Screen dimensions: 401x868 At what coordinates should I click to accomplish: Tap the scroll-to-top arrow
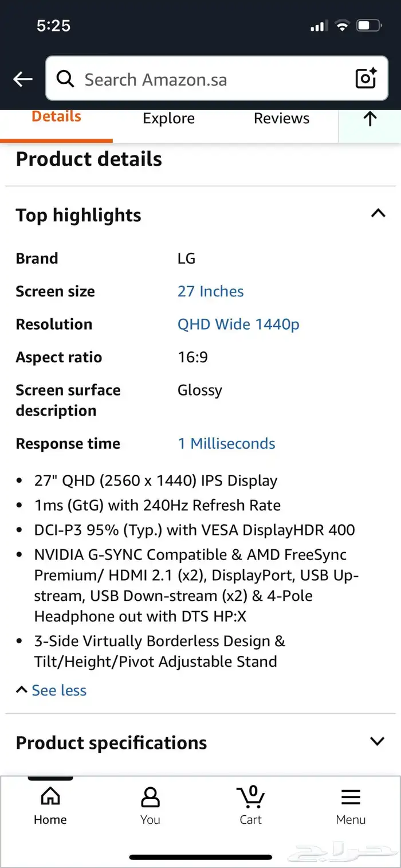click(369, 119)
